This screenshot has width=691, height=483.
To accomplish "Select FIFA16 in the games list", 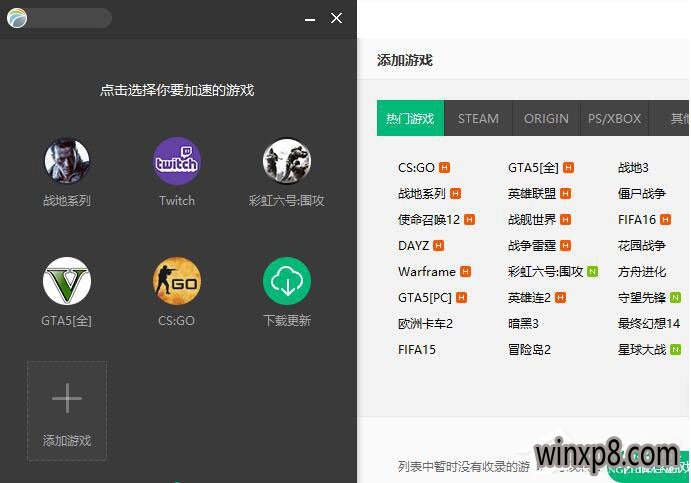I will (x=637, y=219).
